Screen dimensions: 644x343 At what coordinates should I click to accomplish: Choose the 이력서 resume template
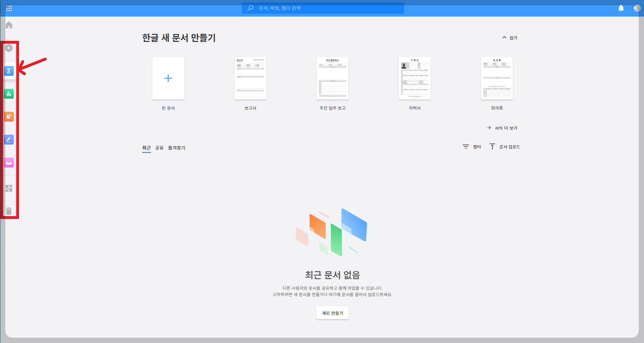(415, 78)
